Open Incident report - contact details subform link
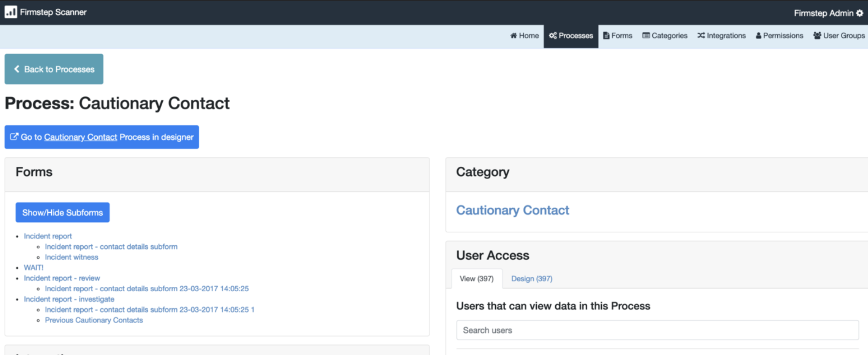This screenshot has width=868, height=355. pos(111,247)
